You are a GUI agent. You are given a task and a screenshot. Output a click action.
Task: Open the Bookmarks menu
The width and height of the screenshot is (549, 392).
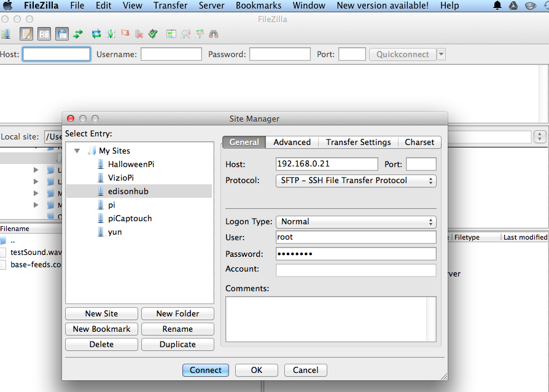pyautogui.click(x=259, y=6)
